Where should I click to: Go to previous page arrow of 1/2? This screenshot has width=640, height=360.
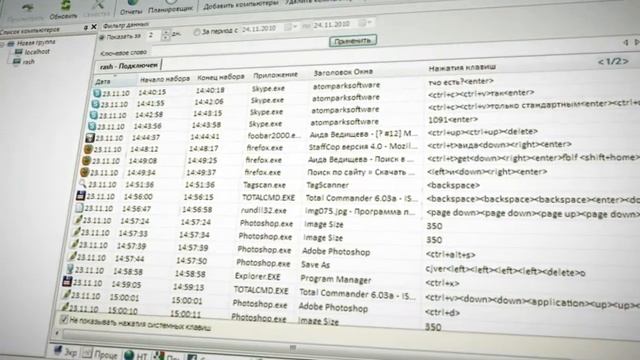tap(600, 62)
